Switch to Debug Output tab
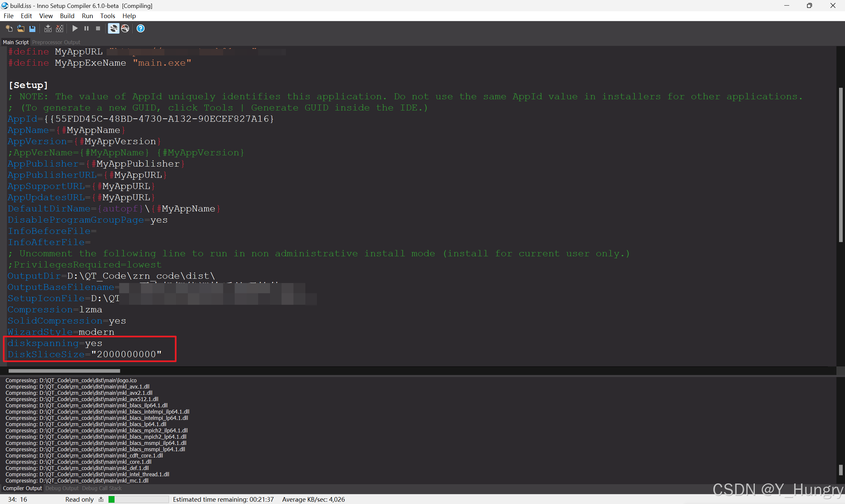Screen dimensions: 845x504 (x=62, y=488)
